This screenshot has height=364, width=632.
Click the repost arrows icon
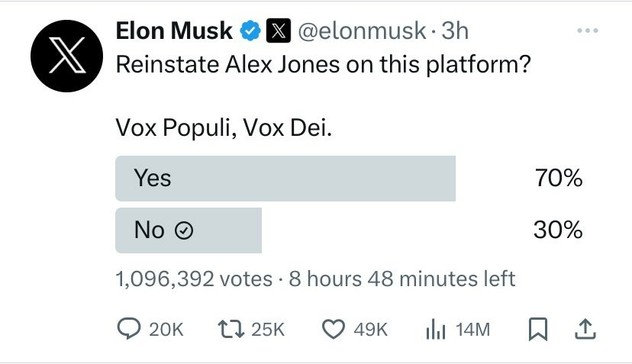pyautogui.click(x=231, y=329)
